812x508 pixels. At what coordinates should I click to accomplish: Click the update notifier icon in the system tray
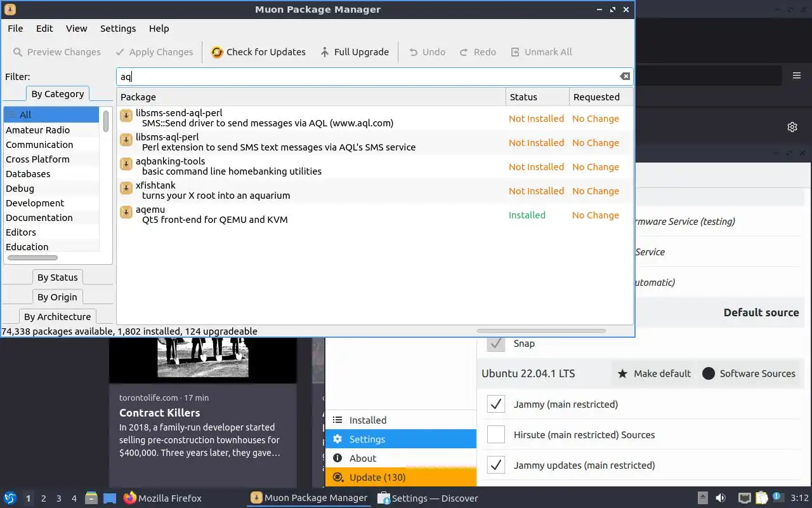point(778,498)
